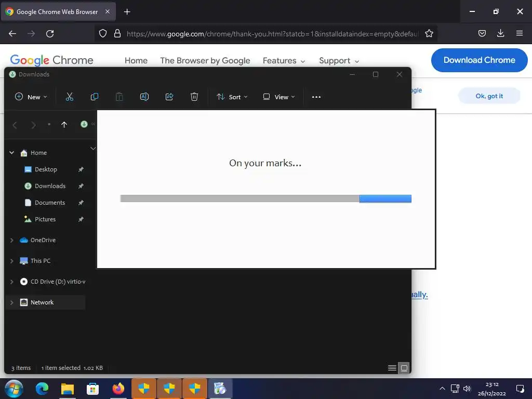
Task: Unpin Desktop using its pin icon
Action: [81, 169]
